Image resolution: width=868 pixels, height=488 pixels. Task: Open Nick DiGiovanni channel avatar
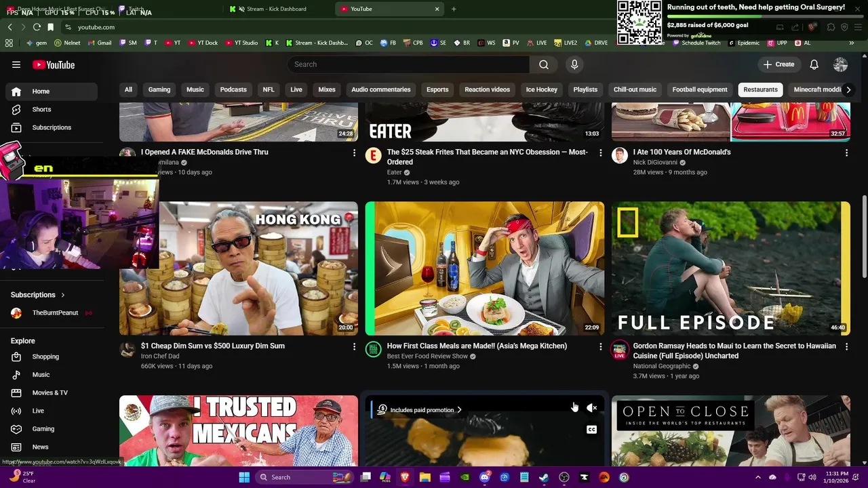click(x=619, y=156)
